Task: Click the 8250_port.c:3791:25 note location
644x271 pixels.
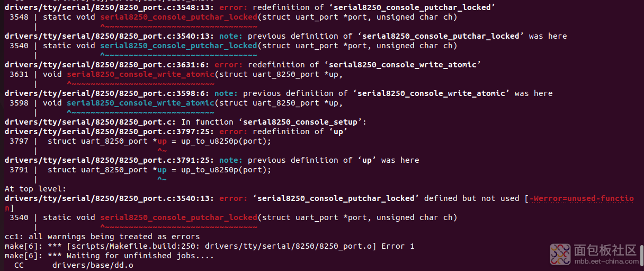Action: click(x=110, y=160)
